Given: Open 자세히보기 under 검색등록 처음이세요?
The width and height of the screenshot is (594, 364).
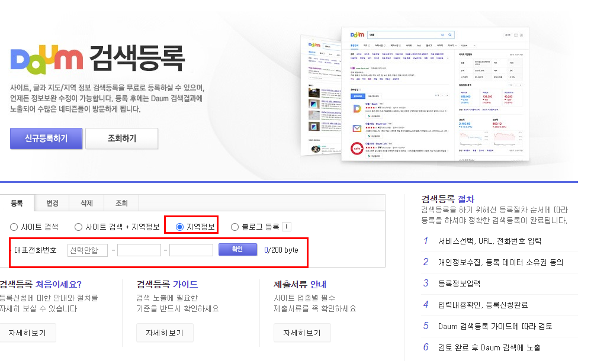Looking at the screenshot, I should click(27, 333).
